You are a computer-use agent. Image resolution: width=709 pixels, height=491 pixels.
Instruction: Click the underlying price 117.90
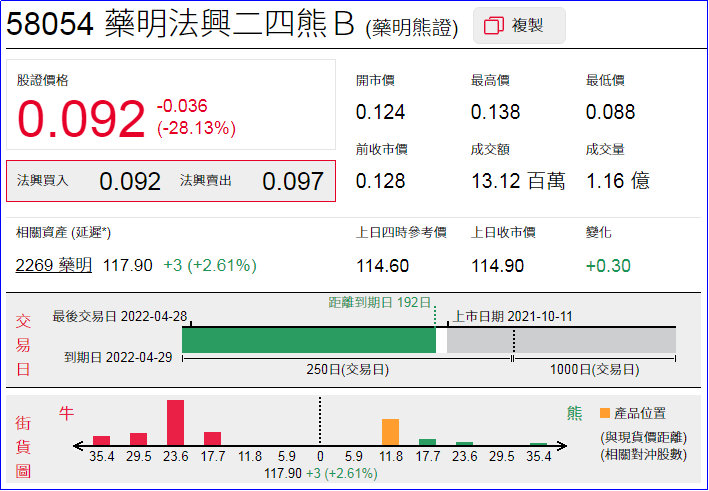click(128, 265)
